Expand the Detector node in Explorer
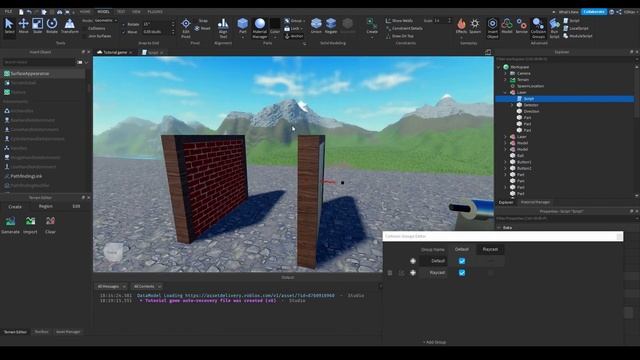This screenshot has height=360, width=640. (x=512, y=105)
